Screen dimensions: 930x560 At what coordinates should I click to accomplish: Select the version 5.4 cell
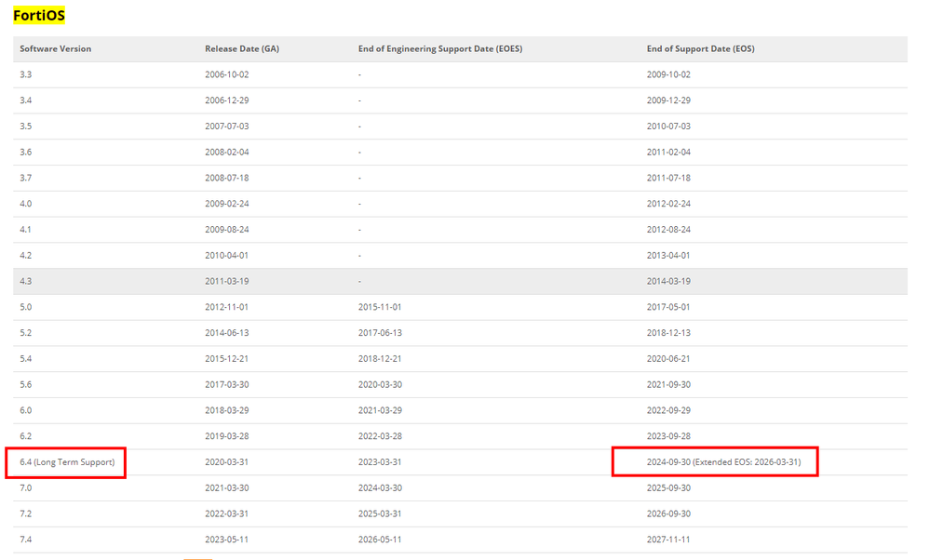pos(25,358)
